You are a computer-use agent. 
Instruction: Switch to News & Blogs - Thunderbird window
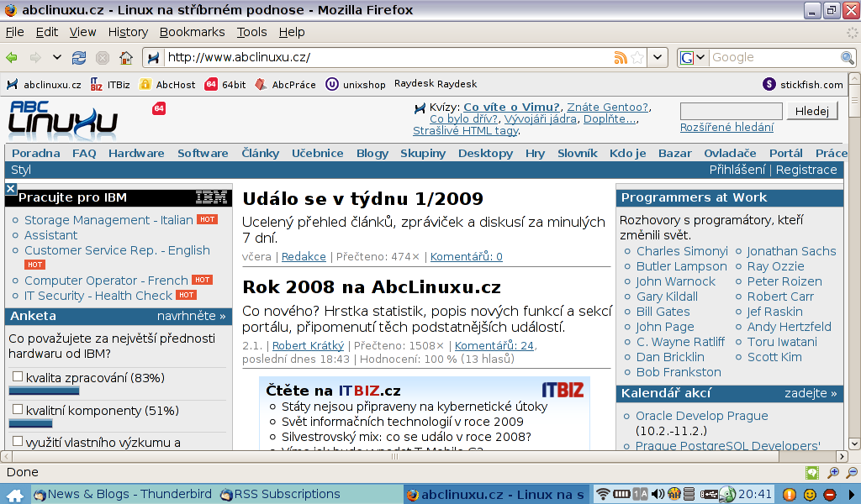coord(124,495)
